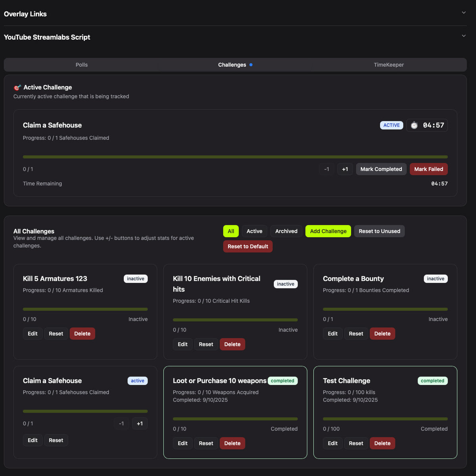The image size is (476, 476).
Task: Click the stopwatch timer icon showing 04:57
Action: point(414,125)
